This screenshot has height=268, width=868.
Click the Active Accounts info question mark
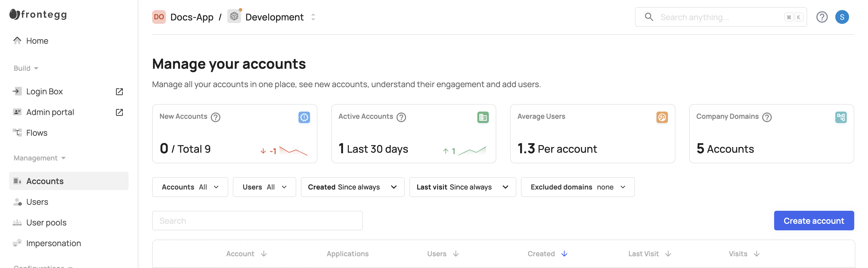(x=401, y=117)
